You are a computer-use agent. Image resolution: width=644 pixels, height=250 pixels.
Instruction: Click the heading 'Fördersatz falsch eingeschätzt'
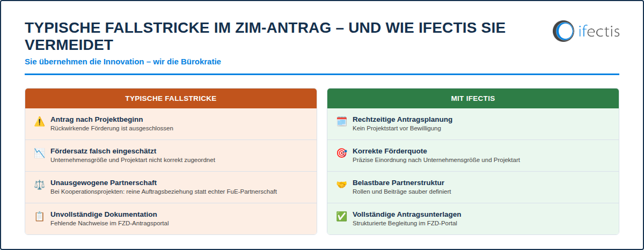click(x=103, y=151)
